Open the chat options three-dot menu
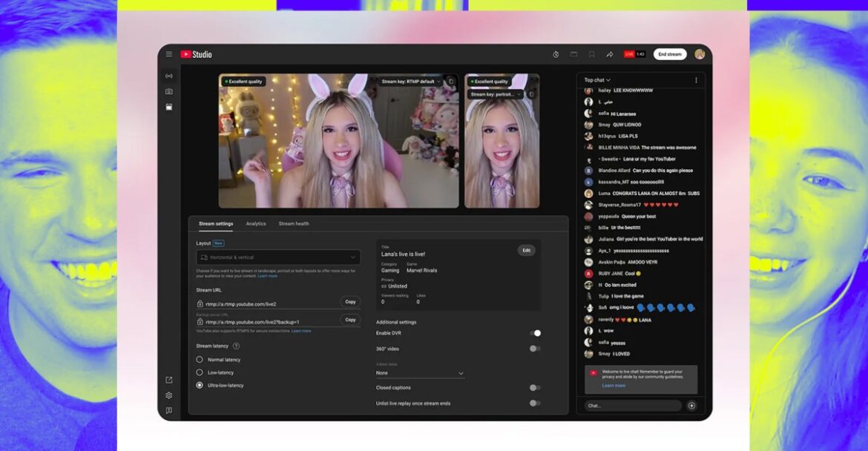The width and height of the screenshot is (868, 451). tap(695, 79)
